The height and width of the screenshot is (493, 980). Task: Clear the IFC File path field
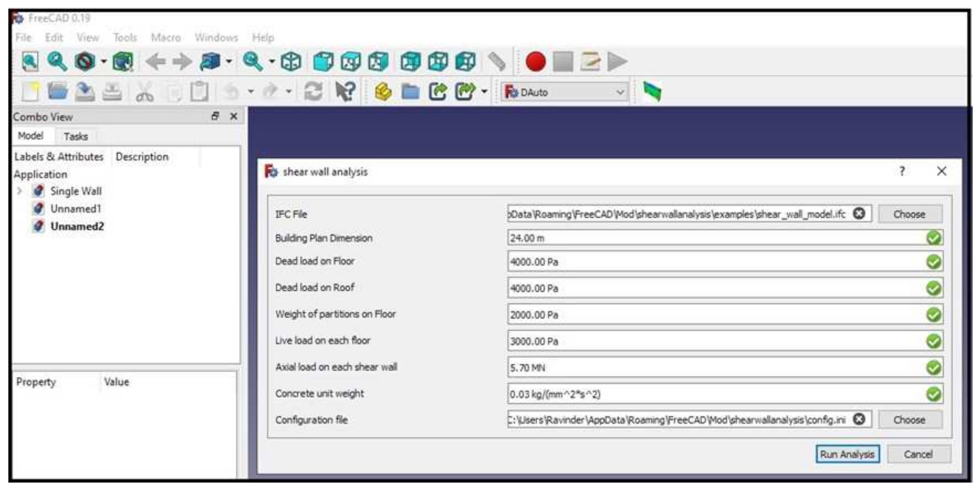[859, 213]
